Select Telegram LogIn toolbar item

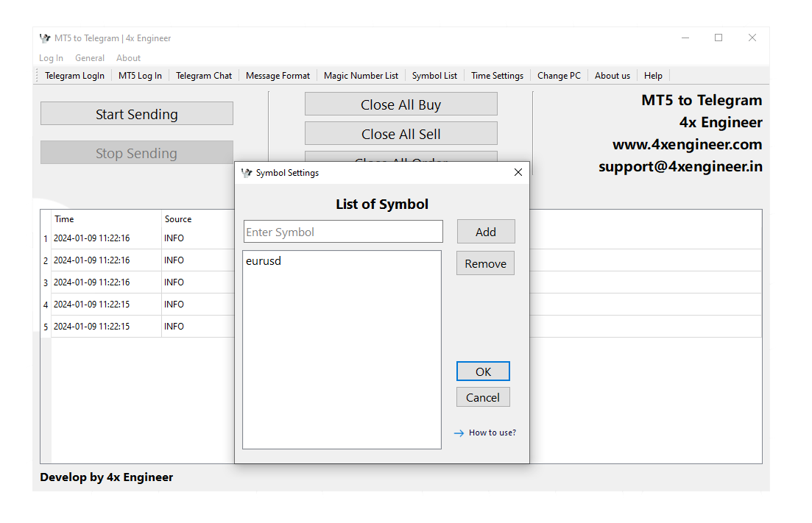pos(74,76)
